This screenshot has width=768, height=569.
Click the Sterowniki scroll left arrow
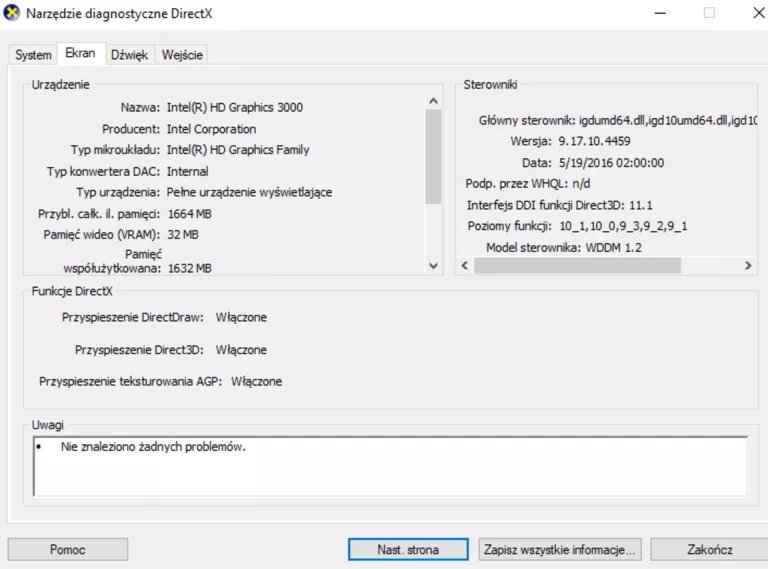tap(465, 265)
